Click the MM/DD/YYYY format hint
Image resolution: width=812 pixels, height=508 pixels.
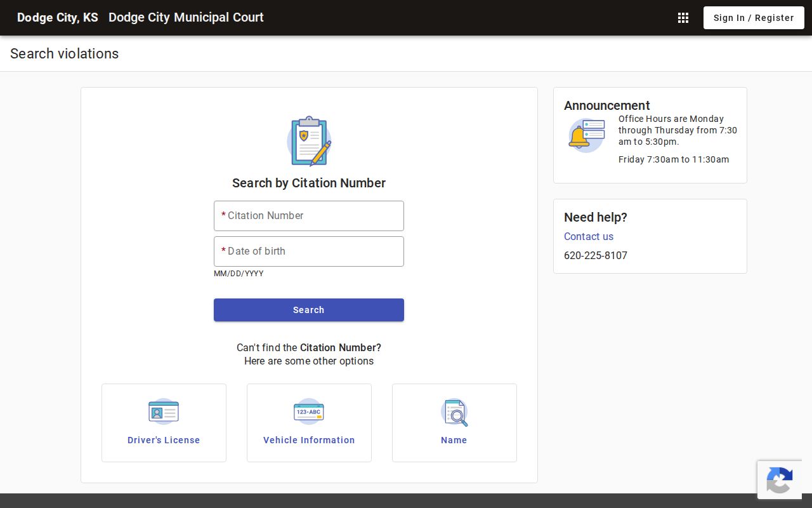239,274
